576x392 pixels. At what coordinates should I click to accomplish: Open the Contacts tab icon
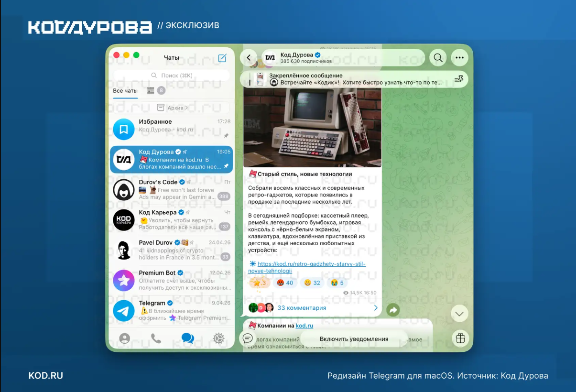[124, 338]
